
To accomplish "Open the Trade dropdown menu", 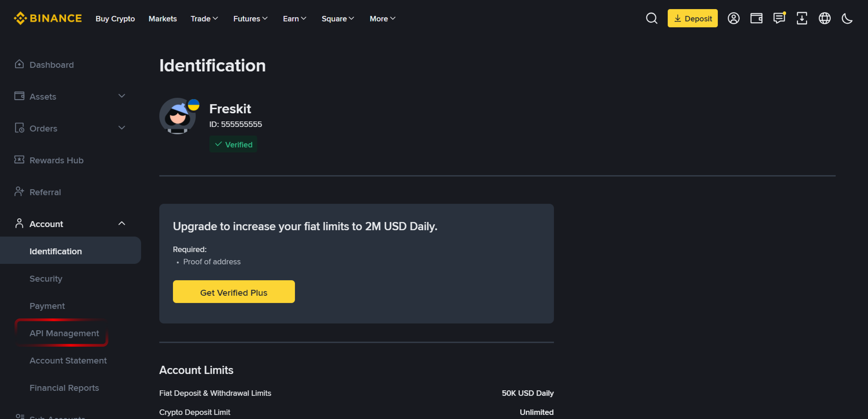I will tap(204, 18).
